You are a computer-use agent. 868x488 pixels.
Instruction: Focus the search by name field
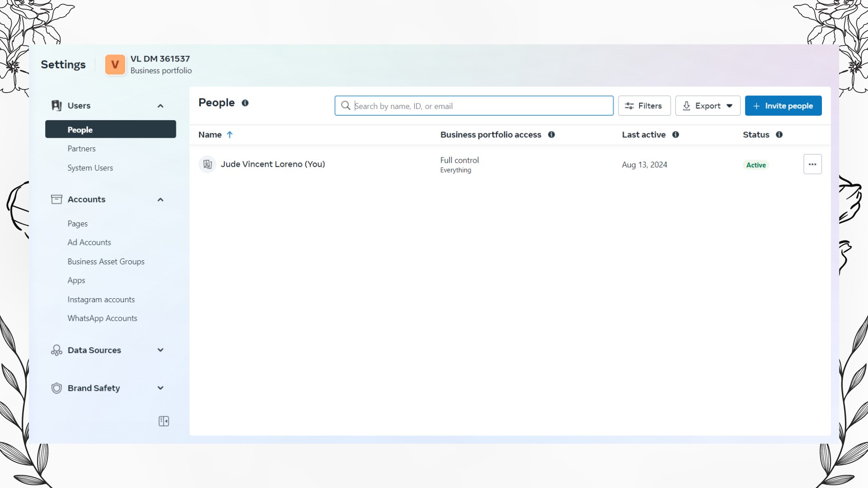pos(479,106)
